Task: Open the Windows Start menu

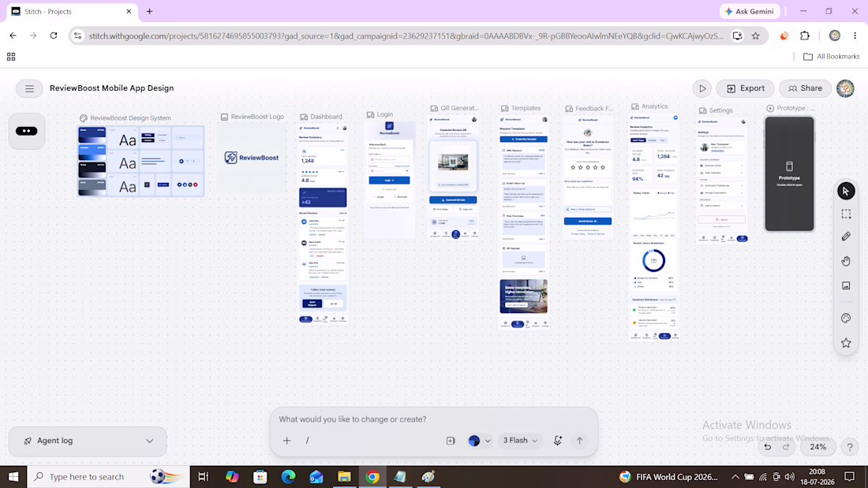Action: [13, 477]
